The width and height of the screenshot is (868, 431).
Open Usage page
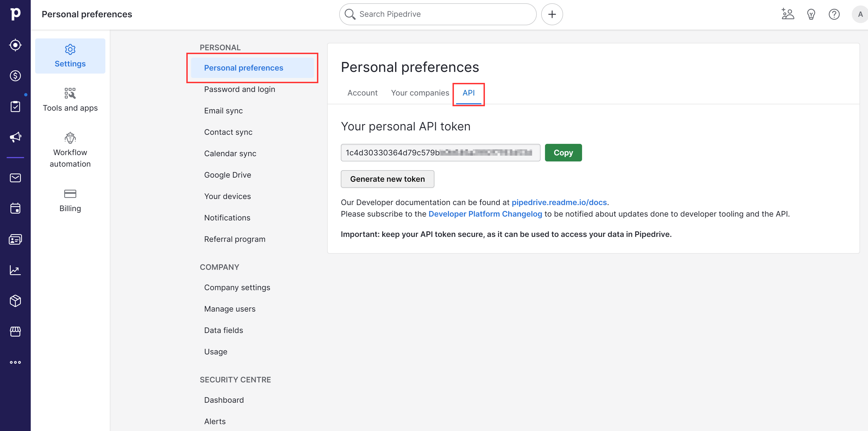(216, 351)
